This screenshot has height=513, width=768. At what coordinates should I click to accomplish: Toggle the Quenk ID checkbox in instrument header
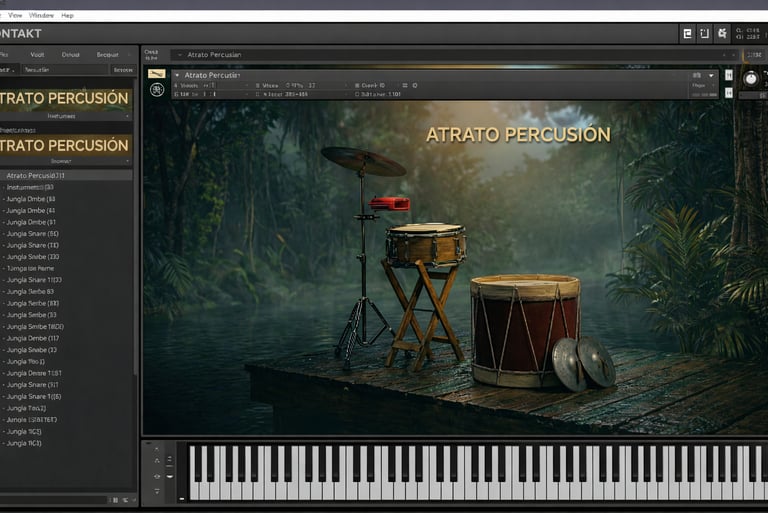(357, 85)
